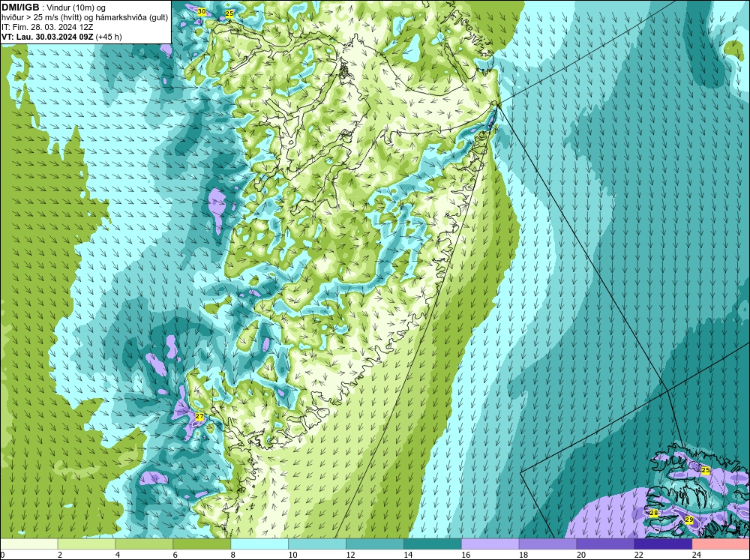750x560 pixels.
Task: Click the legend scale number 10
Action: (292, 555)
